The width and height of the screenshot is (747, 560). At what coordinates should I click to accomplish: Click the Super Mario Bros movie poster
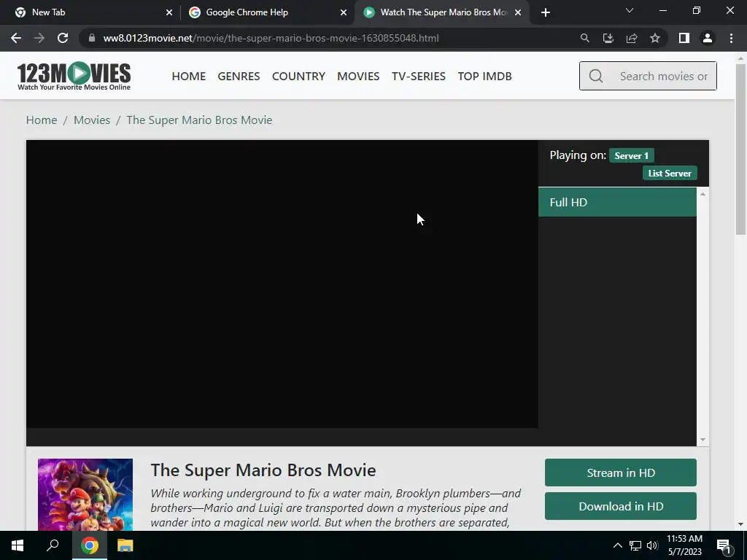[x=85, y=494]
